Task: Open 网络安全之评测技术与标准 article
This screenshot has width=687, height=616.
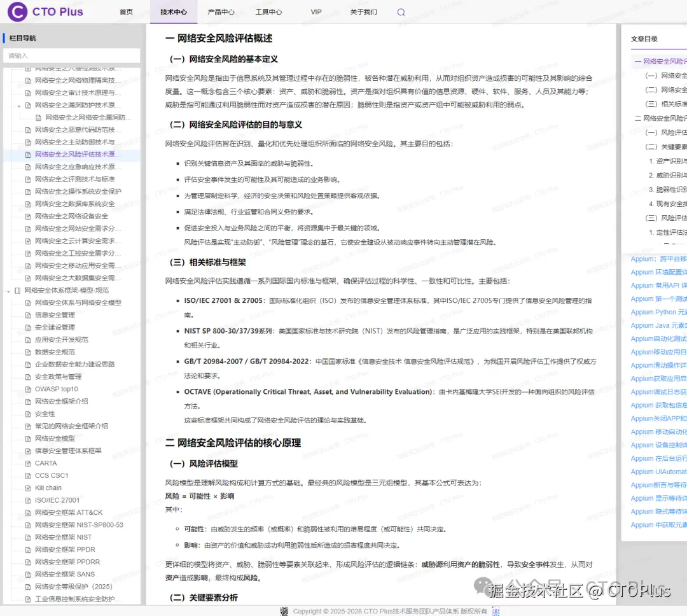Action: tap(75, 179)
